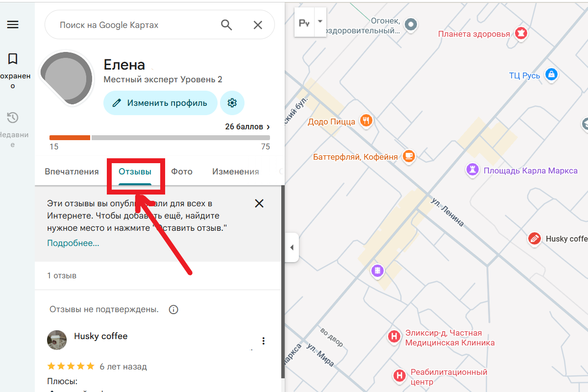This screenshot has width=588, height=392.
Task: Click the Планета здоровья pharmacy marker
Action: (x=521, y=33)
